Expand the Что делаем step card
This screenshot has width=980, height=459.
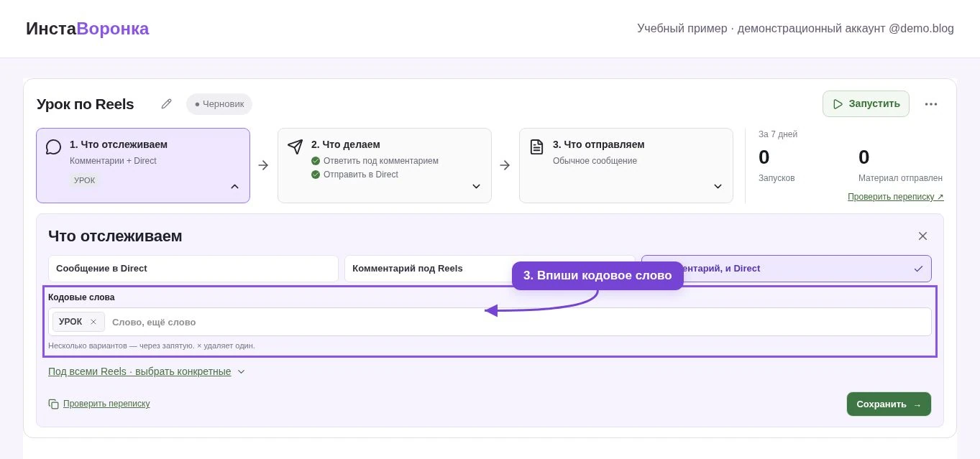click(x=476, y=187)
